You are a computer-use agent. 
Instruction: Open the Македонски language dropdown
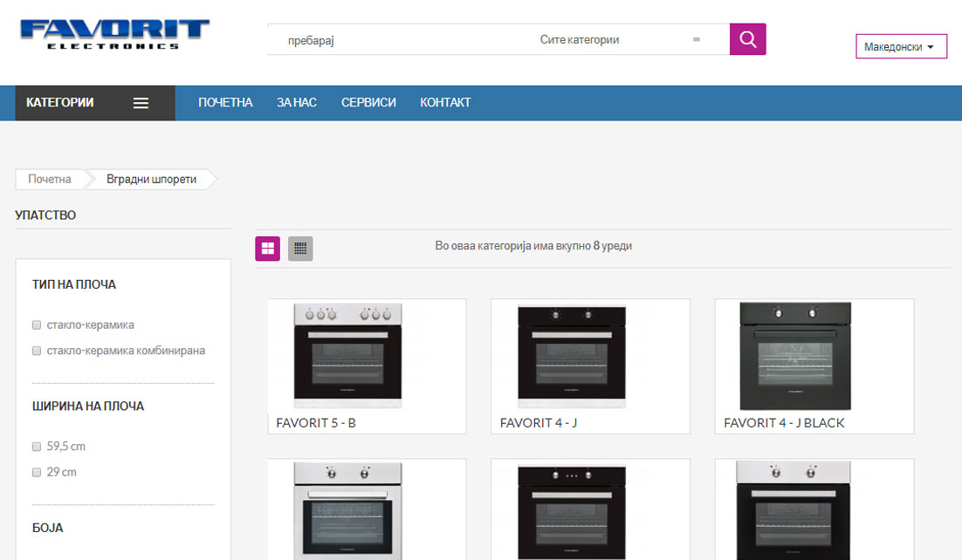point(901,47)
